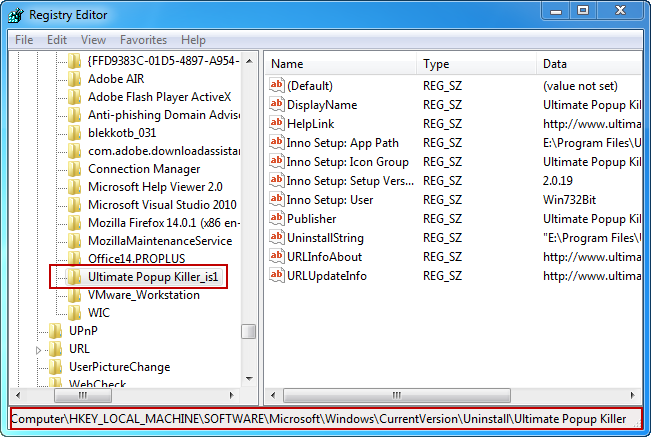Image resolution: width=651 pixels, height=437 pixels.
Task: Click the tree pane scroll down arrow
Action: tap(249, 379)
